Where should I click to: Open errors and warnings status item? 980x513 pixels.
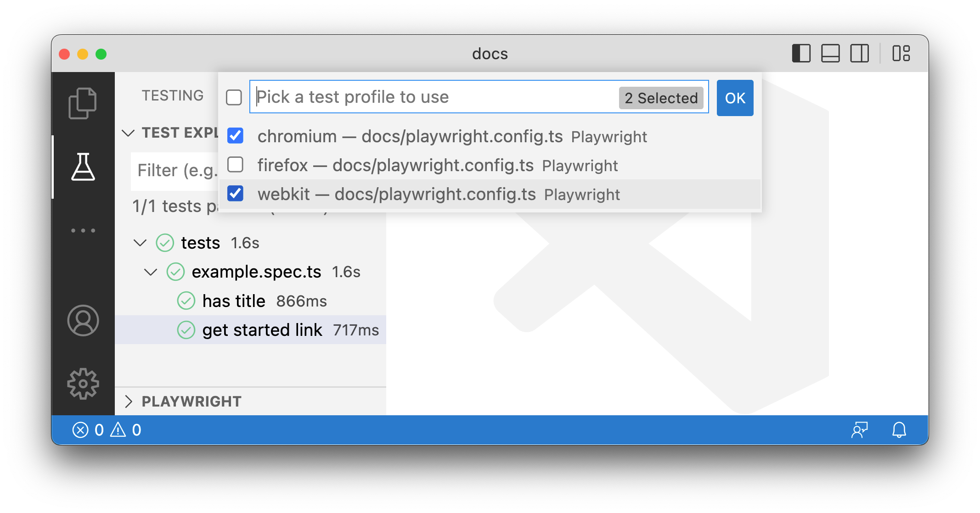point(107,430)
